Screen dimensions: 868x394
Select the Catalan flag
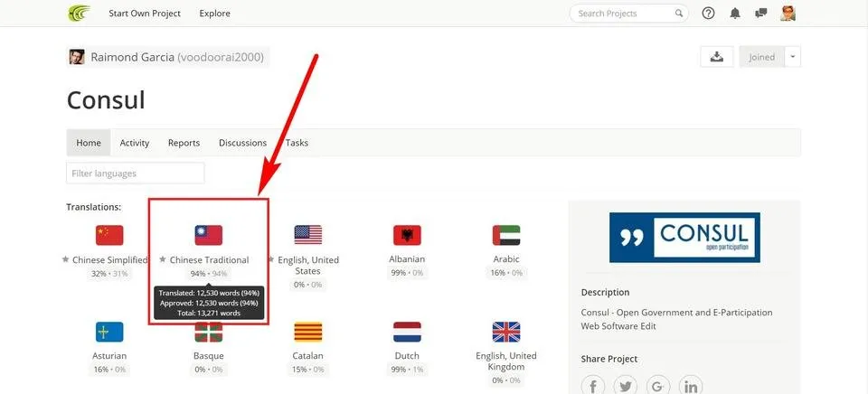click(x=307, y=332)
